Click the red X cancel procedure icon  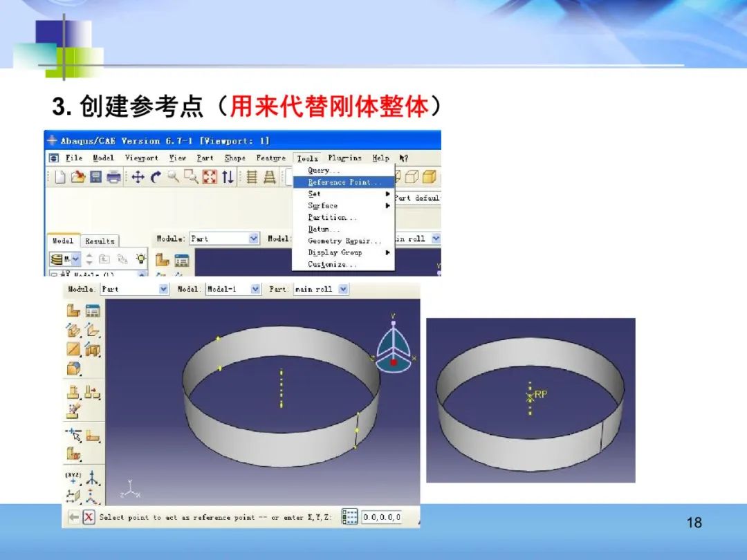coord(89,517)
